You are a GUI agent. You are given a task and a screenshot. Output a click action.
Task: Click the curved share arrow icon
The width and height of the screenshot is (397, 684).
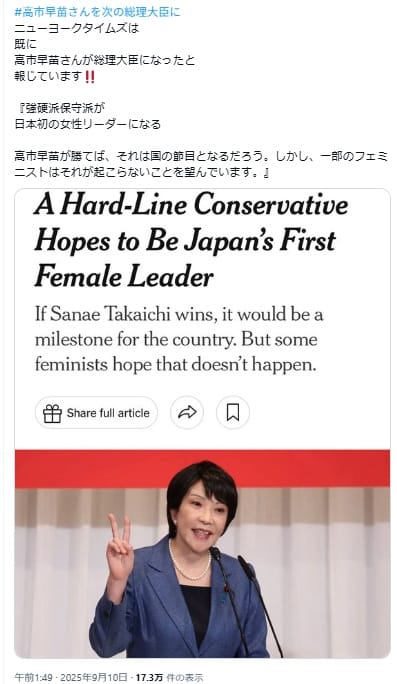pyautogui.click(x=187, y=412)
